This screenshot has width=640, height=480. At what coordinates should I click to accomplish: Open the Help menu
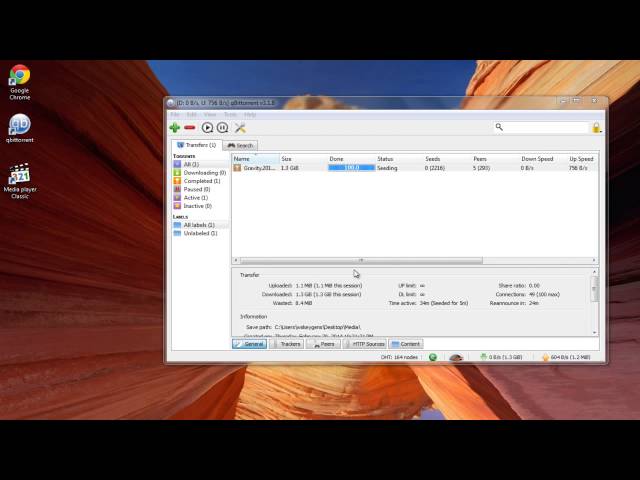(x=250, y=115)
